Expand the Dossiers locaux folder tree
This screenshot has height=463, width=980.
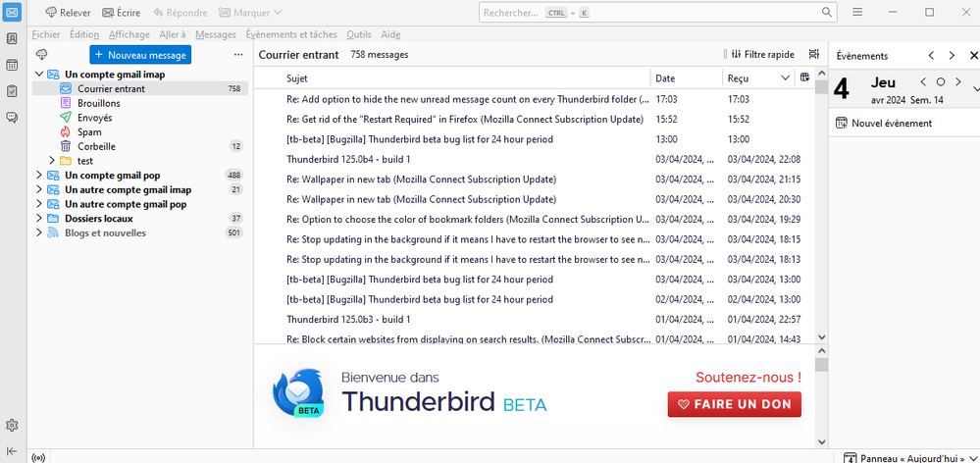[x=39, y=219]
